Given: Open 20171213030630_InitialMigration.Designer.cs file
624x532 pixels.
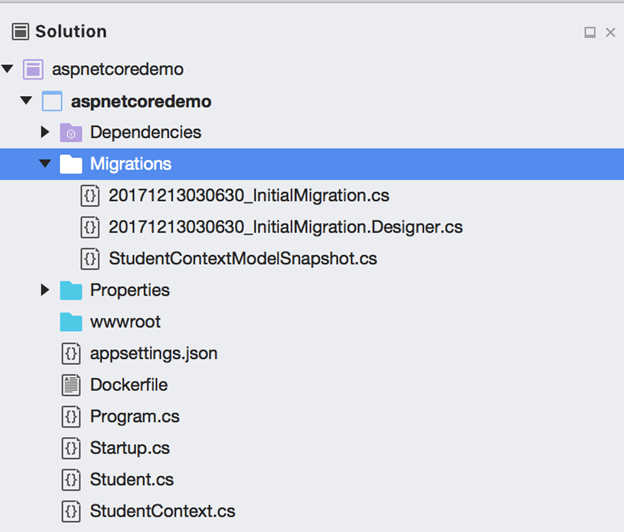Looking at the screenshot, I should [285, 227].
